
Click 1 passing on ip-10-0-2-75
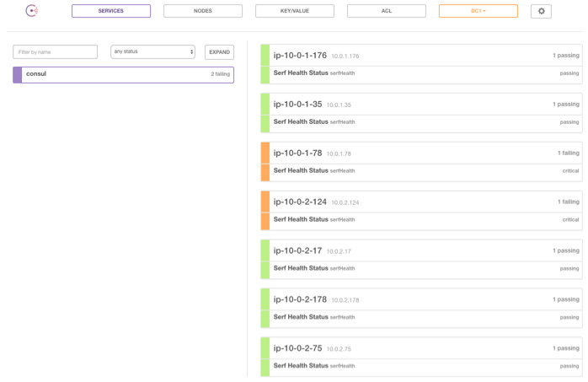coord(566,348)
